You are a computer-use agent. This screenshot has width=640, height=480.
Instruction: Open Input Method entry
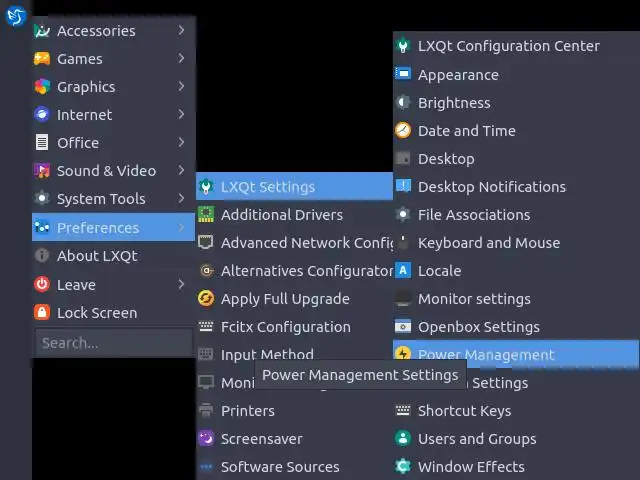point(294,354)
